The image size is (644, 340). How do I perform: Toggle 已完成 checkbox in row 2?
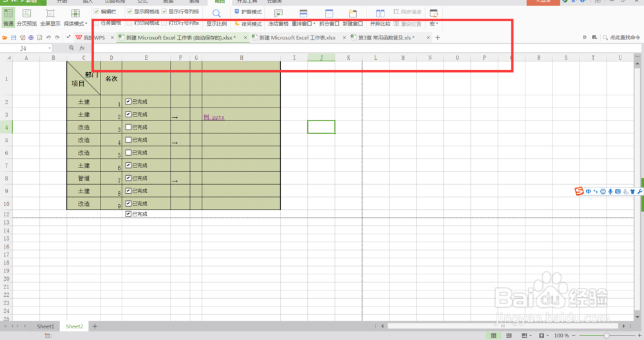[x=129, y=102]
